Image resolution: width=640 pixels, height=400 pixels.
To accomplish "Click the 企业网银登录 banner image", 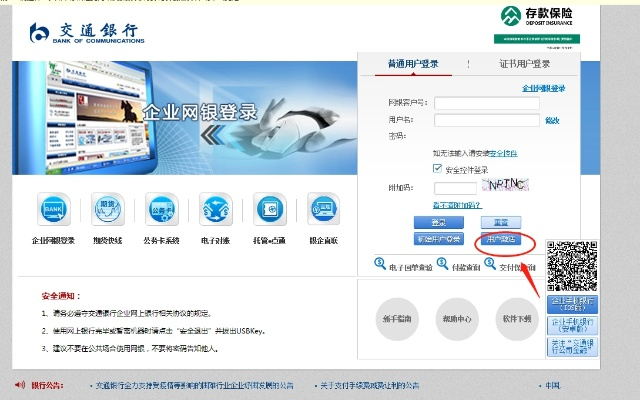I will tap(184, 118).
